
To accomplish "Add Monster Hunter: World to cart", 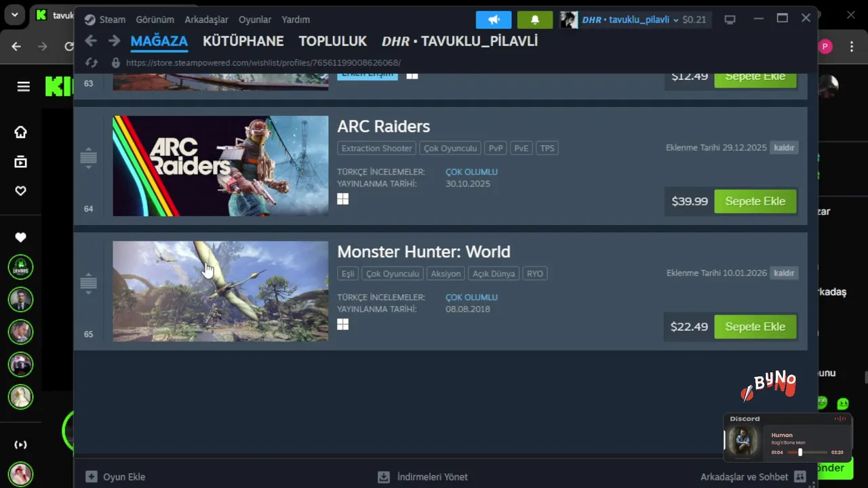I will click(x=755, y=327).
